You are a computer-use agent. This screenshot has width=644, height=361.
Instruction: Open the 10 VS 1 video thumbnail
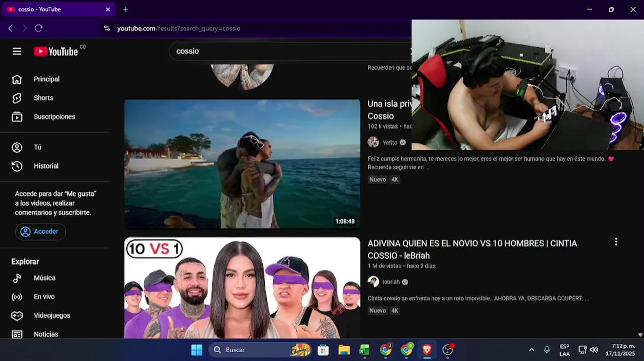click(x=242, y=288)
